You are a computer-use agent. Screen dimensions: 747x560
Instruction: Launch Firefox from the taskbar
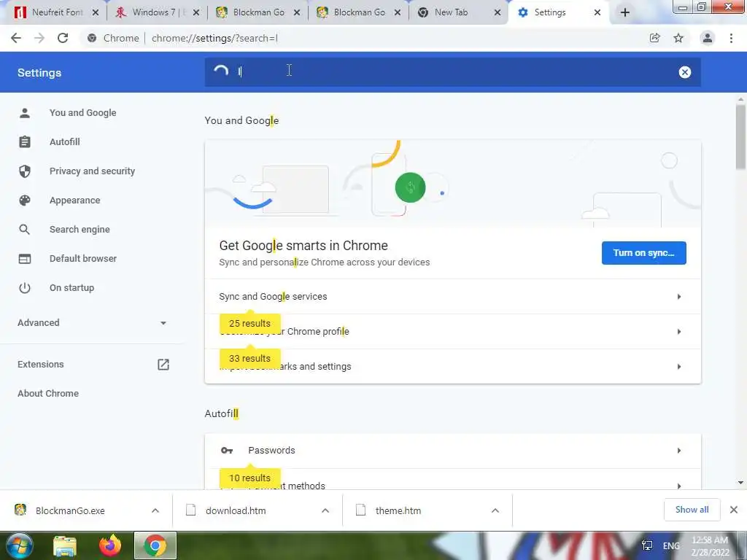[x=110, y=545]
